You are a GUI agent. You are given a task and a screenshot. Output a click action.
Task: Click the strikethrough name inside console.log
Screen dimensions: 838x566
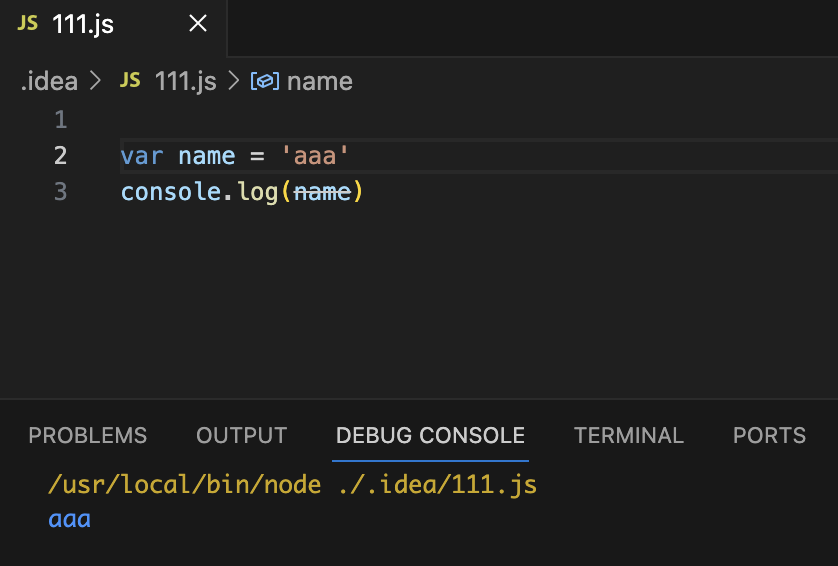point(323,191)
